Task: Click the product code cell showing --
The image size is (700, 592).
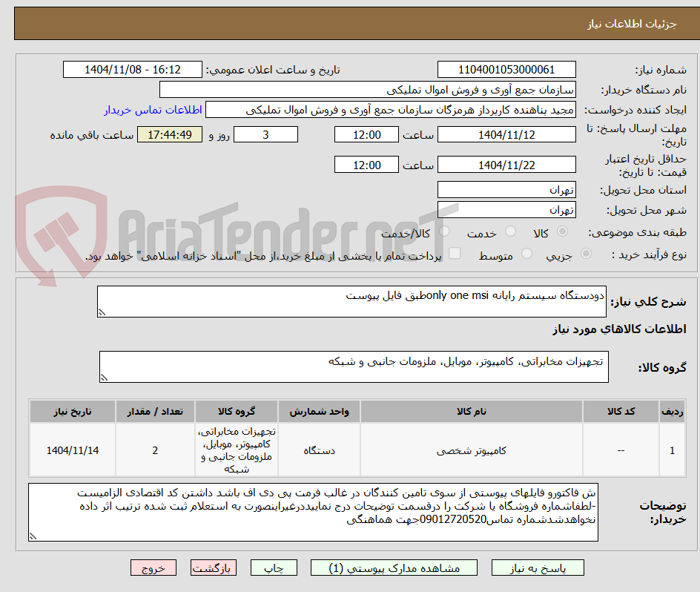Action: click(621, 450)
